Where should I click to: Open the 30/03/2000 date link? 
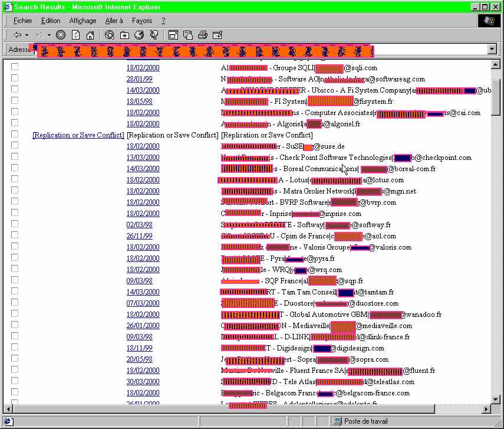tap(143, 382)
